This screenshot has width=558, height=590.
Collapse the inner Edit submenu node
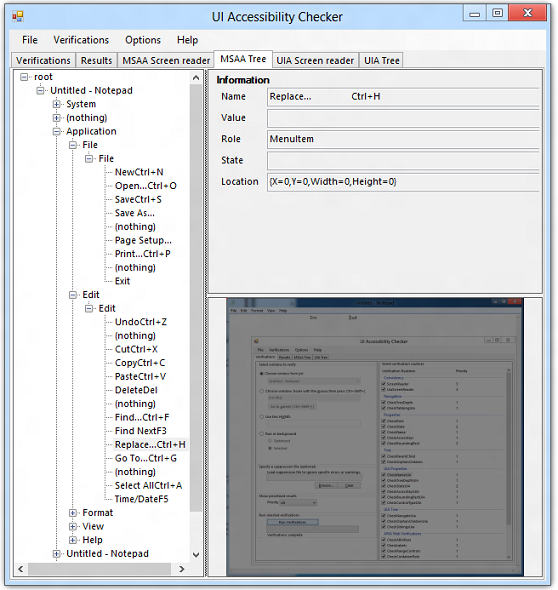89,309
